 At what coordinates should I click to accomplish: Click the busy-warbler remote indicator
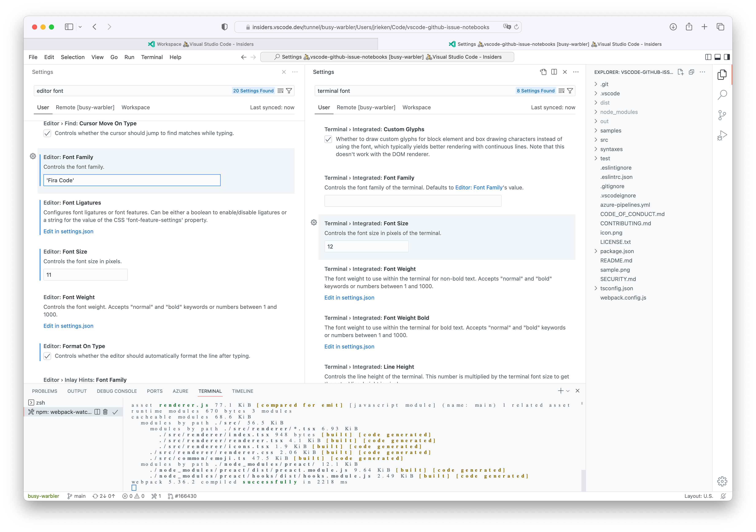(x=43, y=496)
